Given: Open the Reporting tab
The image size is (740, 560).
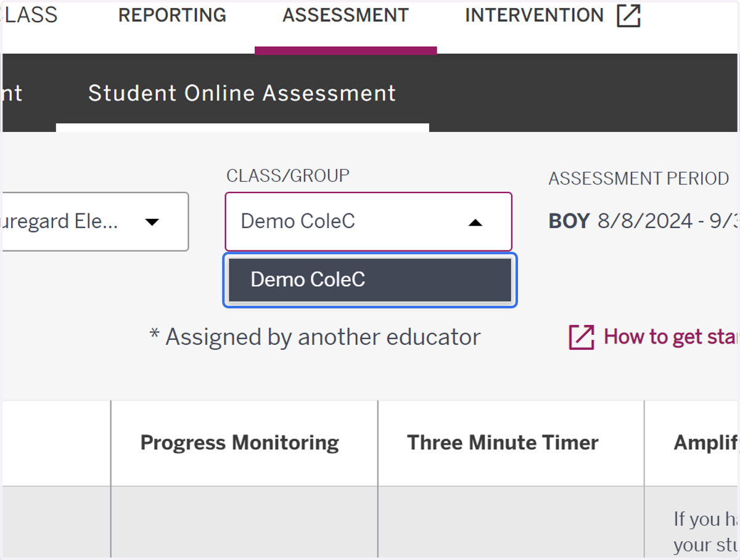Looking at the screenshot, I should [x=172, y=15].
